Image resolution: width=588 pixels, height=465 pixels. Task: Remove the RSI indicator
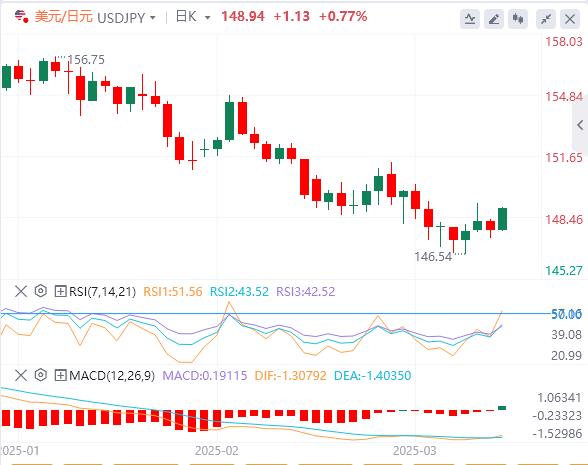tap(21, 291)
